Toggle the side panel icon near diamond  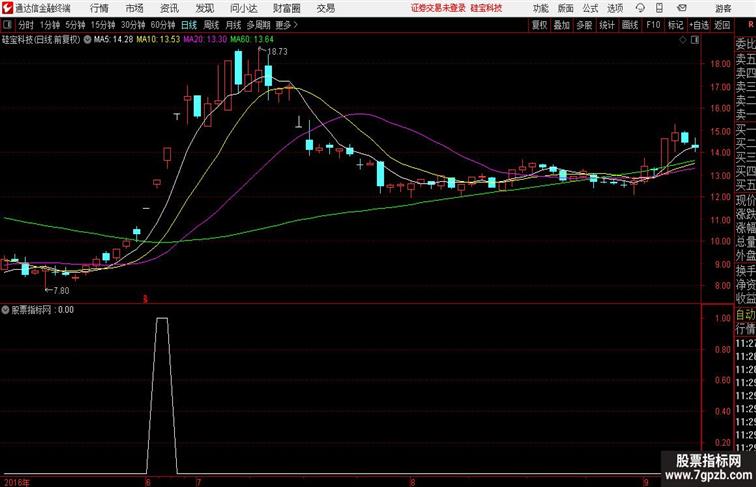tap(695, 41)
